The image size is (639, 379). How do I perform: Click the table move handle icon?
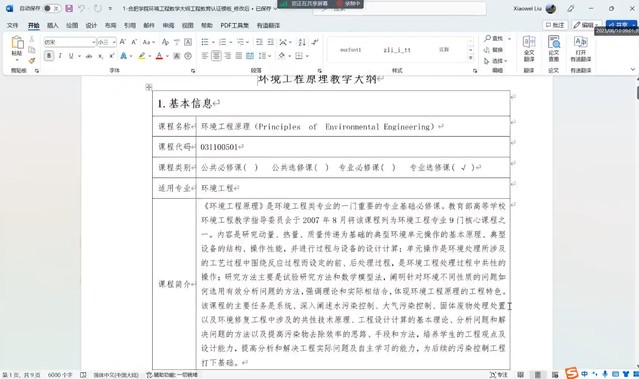149,87
